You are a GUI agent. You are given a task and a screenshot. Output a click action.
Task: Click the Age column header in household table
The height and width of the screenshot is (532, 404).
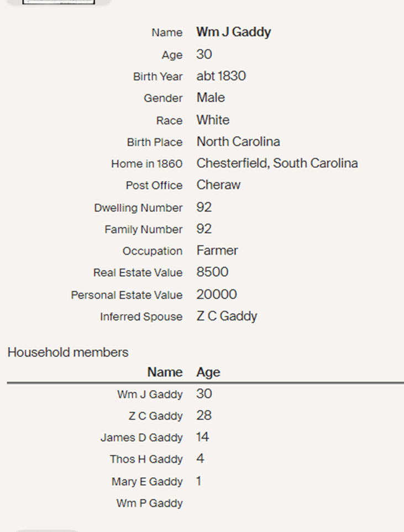[x=208, y=372]
